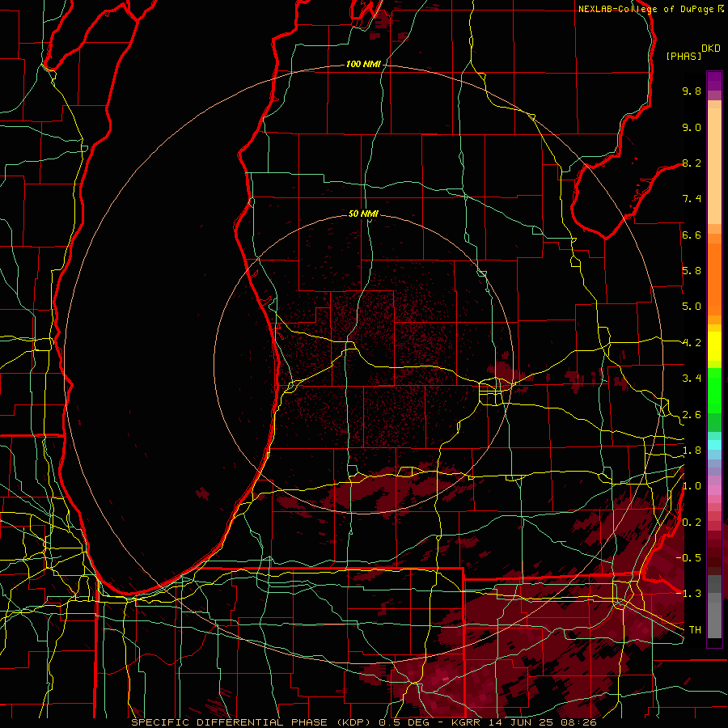
Task: Click the 8.2 scale value
Action: (x=692, y=163)
